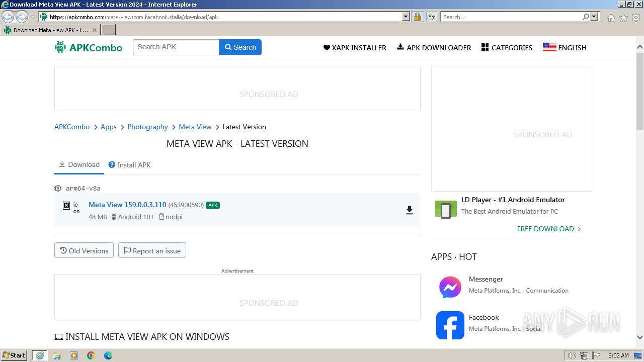This screenshot has height=362, width=644.
Task: Click the page scrollbar up arrow
Action: [640, 47]
